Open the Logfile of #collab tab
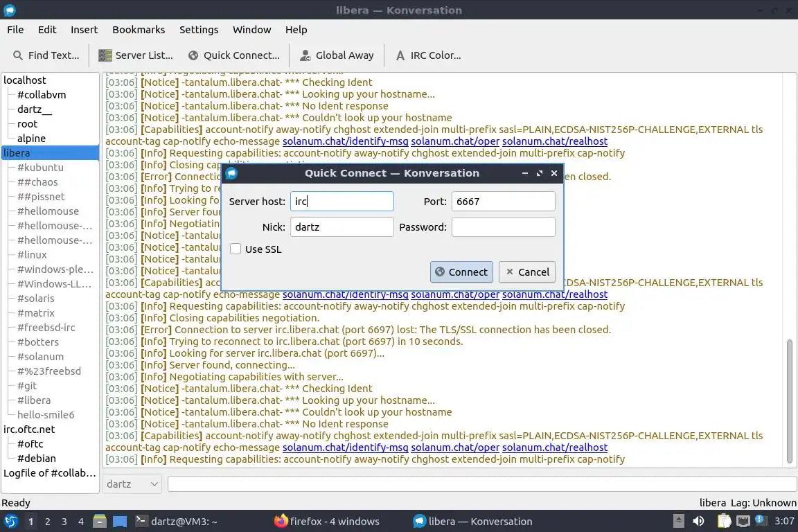This screenshot has width=798, height=532. (50, 473)
